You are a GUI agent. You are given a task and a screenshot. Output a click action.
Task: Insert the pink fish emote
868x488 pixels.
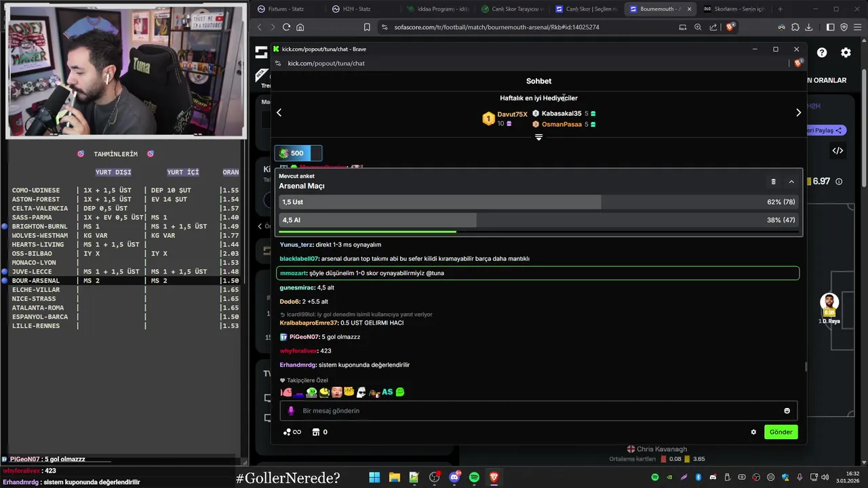[286, 392]
